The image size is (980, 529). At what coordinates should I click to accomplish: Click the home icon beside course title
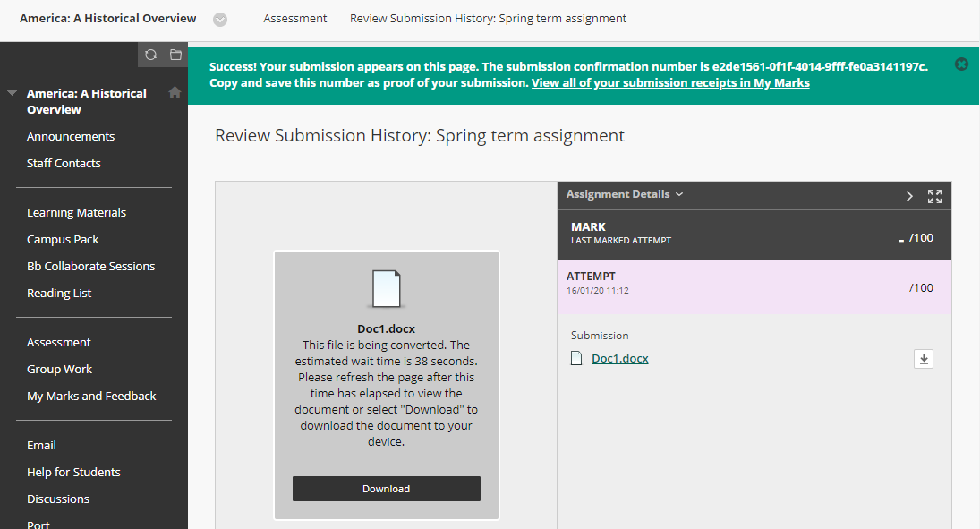coord(175,92)
